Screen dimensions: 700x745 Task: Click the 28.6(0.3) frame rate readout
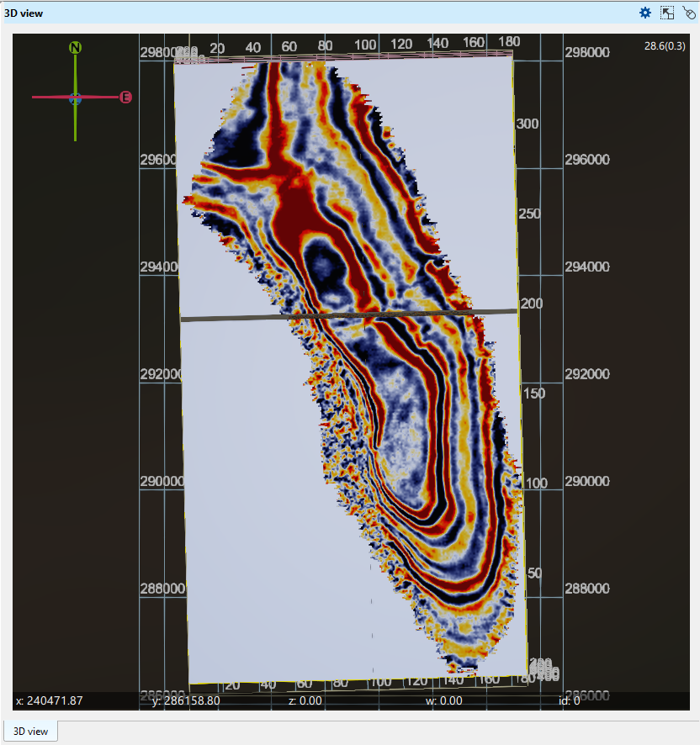[x=665, y=46]
